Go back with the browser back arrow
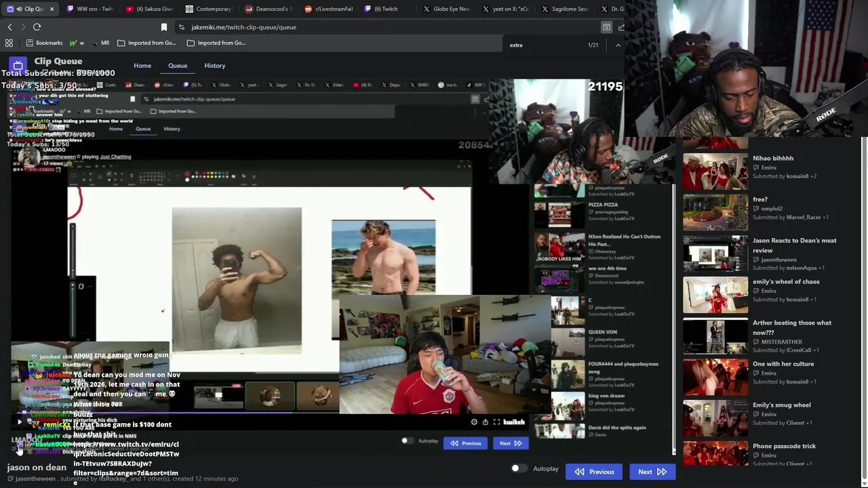Image resolution: width=868 pixels, height=488 pixels. (9, 27)
